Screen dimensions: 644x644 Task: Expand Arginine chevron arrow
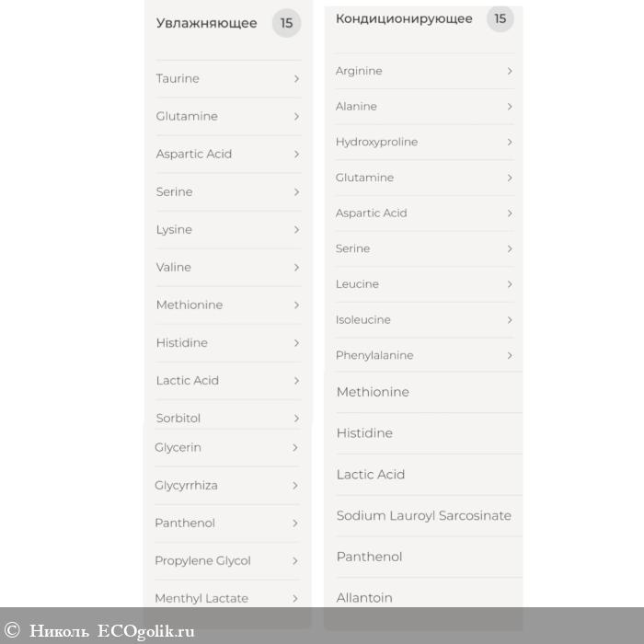510,71
